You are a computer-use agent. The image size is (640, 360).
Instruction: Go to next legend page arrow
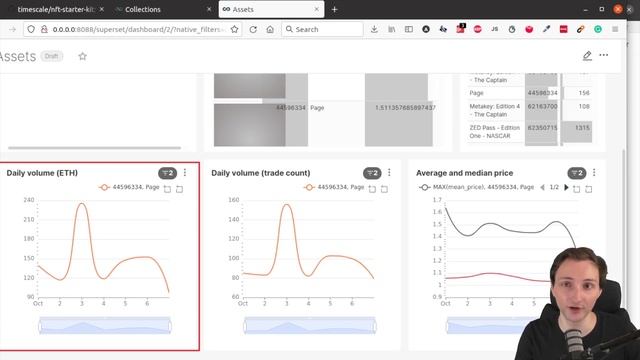tap(566, 187)
